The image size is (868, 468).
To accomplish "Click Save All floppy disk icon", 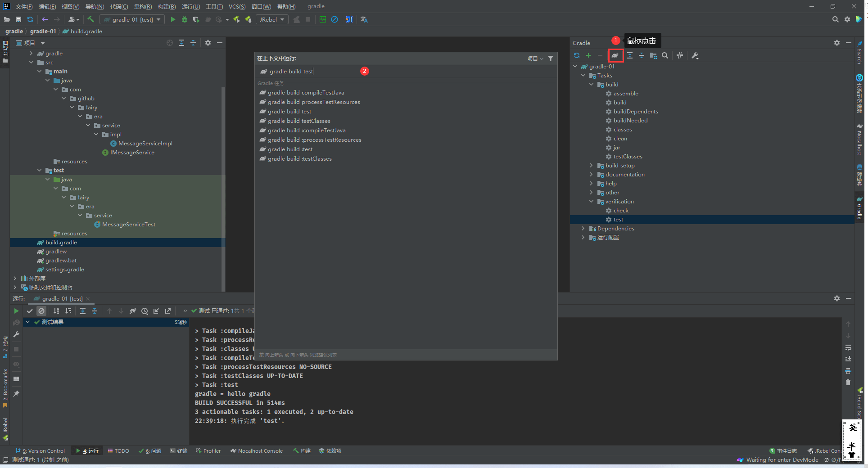I will [18, 19].
